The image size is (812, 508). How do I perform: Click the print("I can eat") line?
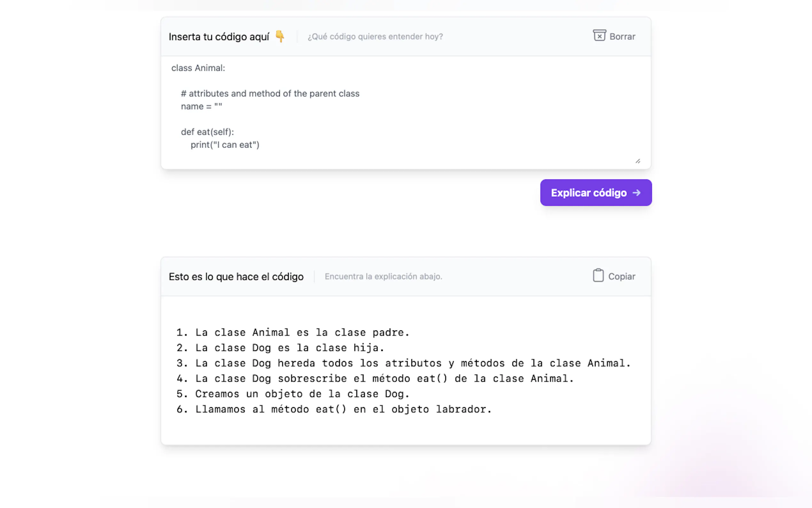tap(225, 145)
